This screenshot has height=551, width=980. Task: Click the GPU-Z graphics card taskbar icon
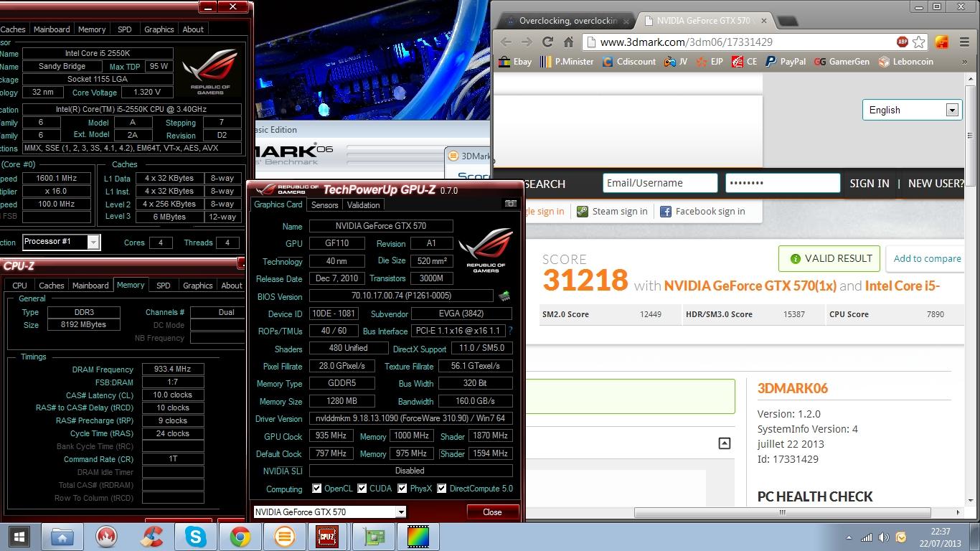click(372, 537)
